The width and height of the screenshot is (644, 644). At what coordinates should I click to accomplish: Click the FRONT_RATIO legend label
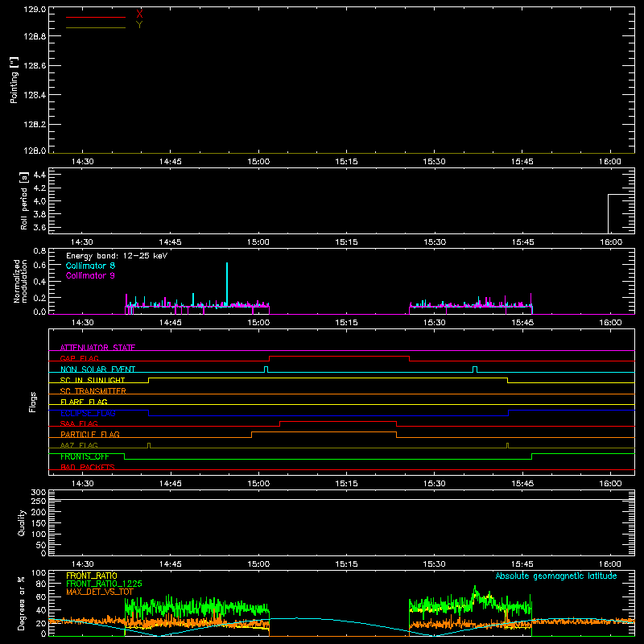point(92,576)
